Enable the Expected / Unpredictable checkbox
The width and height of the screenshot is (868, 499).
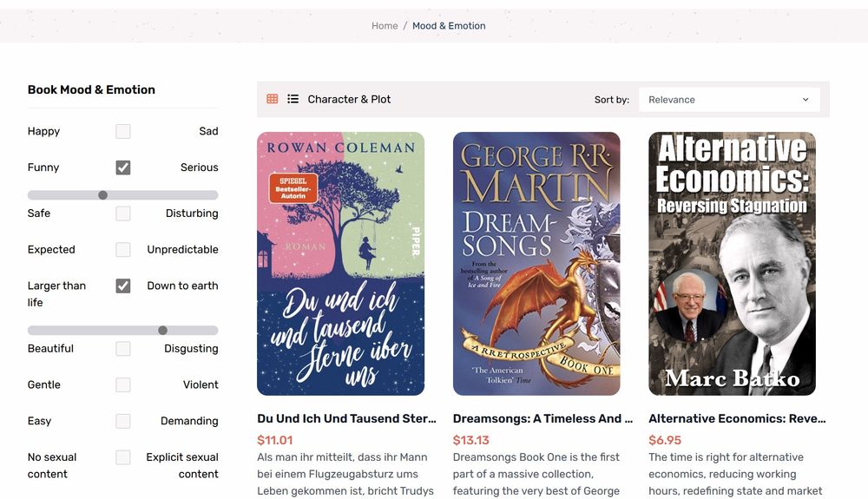123,250
